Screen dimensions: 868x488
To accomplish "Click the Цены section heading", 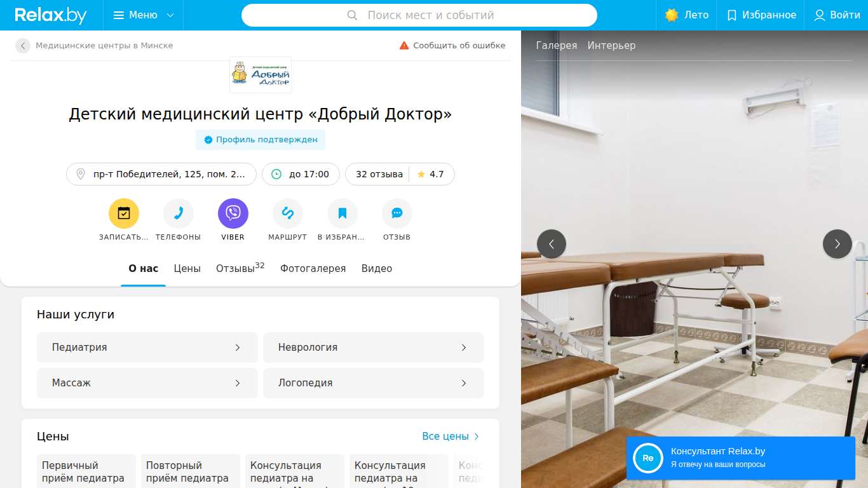I will pyautogui.click(x=53, y=437).
